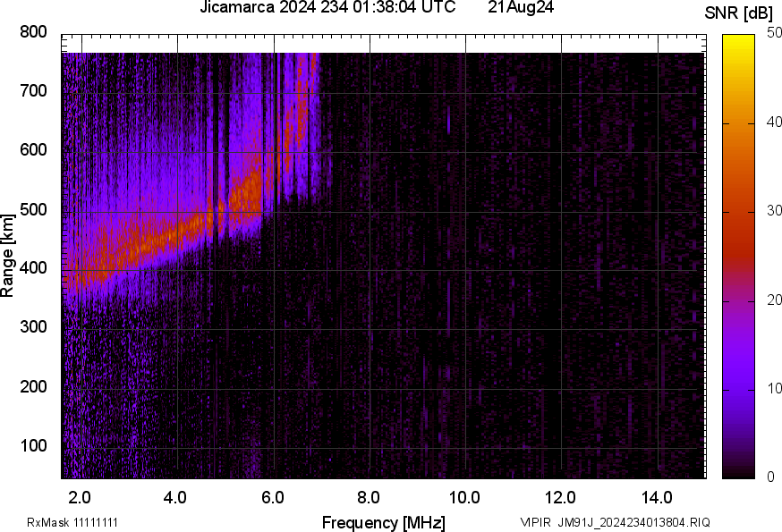Image resolution: width=782 pixels, height=532 pixels.
Task: Click the frequency tick label '2.0'
Action: [80, 498]
